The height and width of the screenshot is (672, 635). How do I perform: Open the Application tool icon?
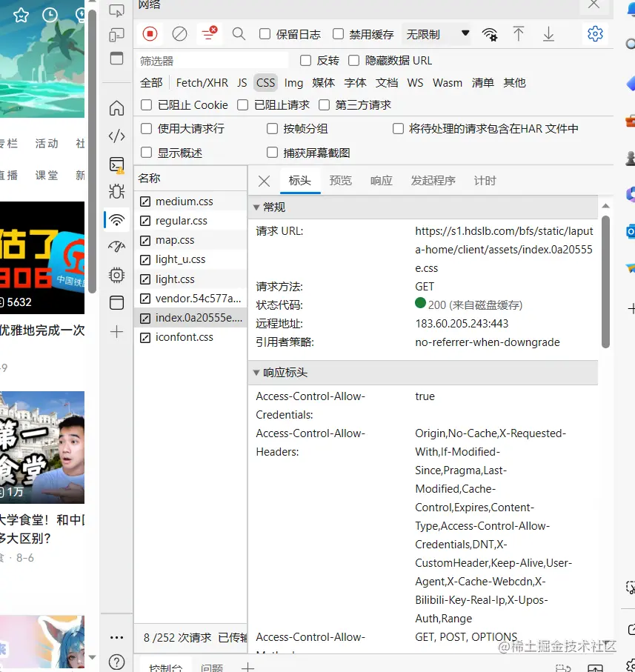pyautogui.click(x=116, y=302)
